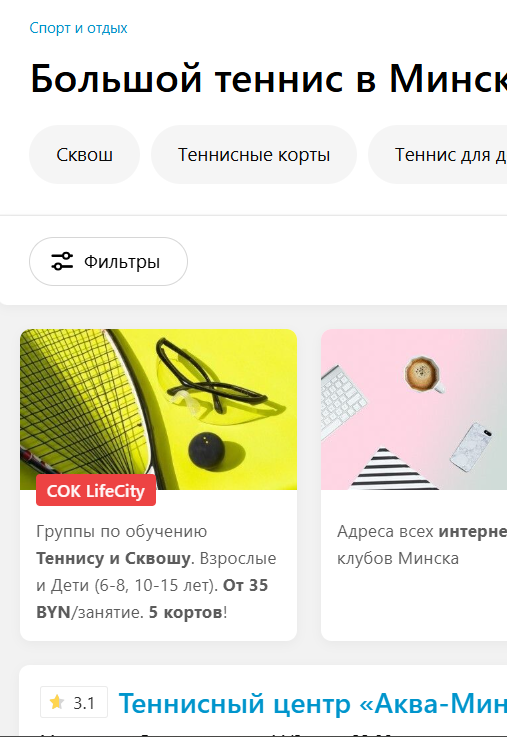
Task: Open the «Фильтры» button
Action: pos(109,261)
